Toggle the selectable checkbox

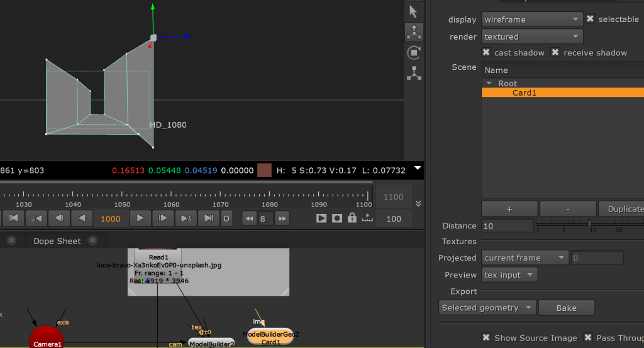pos(590,20)
